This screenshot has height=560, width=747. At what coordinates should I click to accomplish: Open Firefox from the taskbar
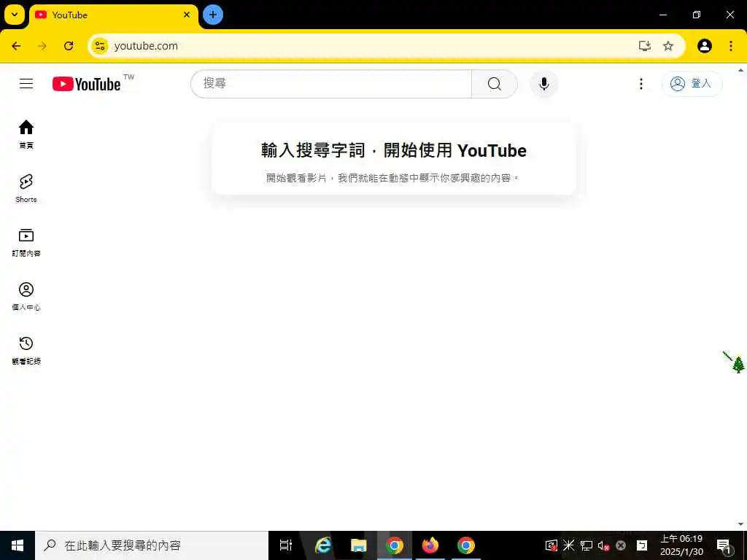click(x=430, y=545)
